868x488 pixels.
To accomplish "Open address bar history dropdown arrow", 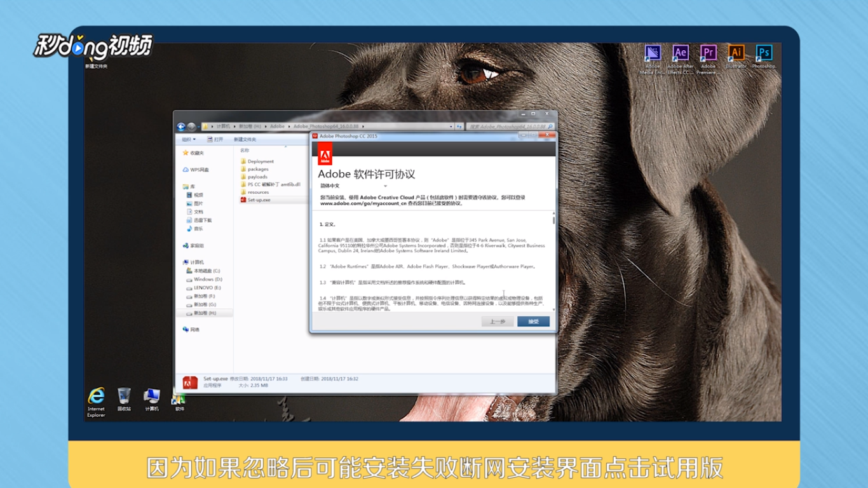I will [x=451, y=126].
